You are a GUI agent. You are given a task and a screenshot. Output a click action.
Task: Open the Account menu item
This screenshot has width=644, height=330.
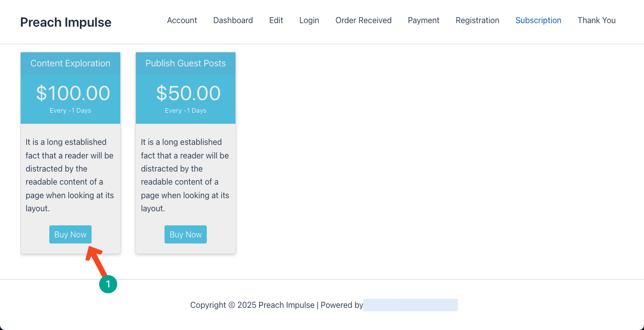(182, 20)
